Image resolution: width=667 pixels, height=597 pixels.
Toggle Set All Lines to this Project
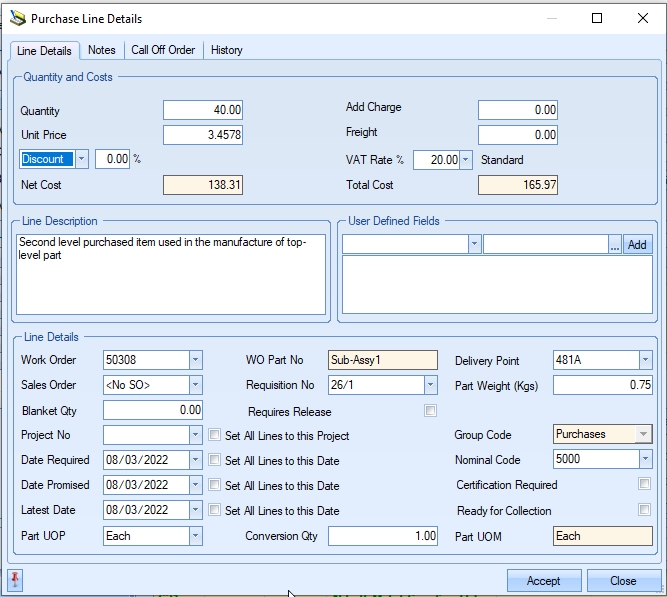tap(215, 435)
